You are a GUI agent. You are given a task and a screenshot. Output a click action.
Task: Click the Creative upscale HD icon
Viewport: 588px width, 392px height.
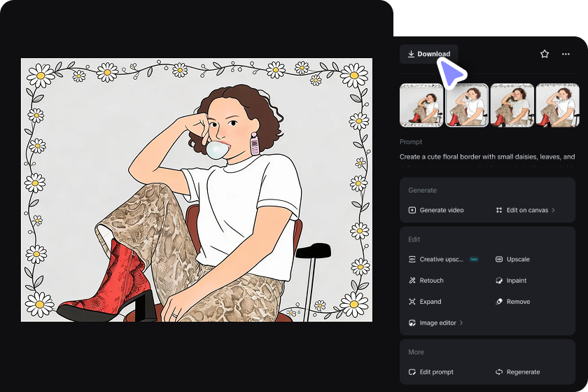(412, 259)
